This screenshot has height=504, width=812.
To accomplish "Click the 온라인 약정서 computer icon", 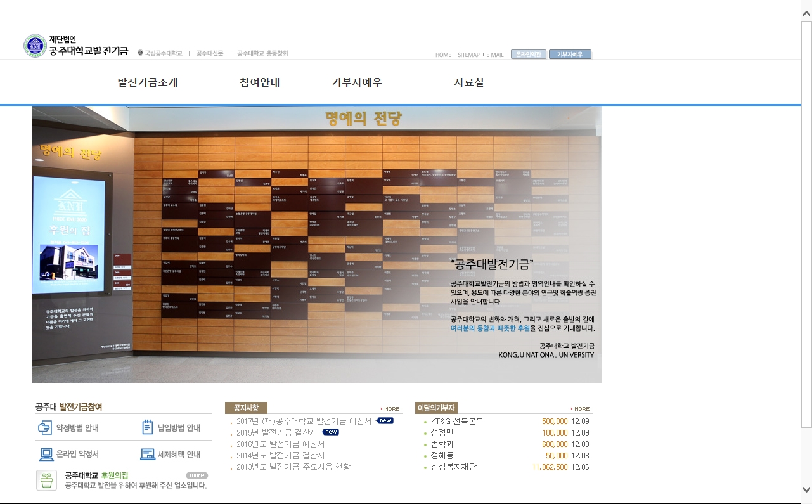I will tap(46, 455).
